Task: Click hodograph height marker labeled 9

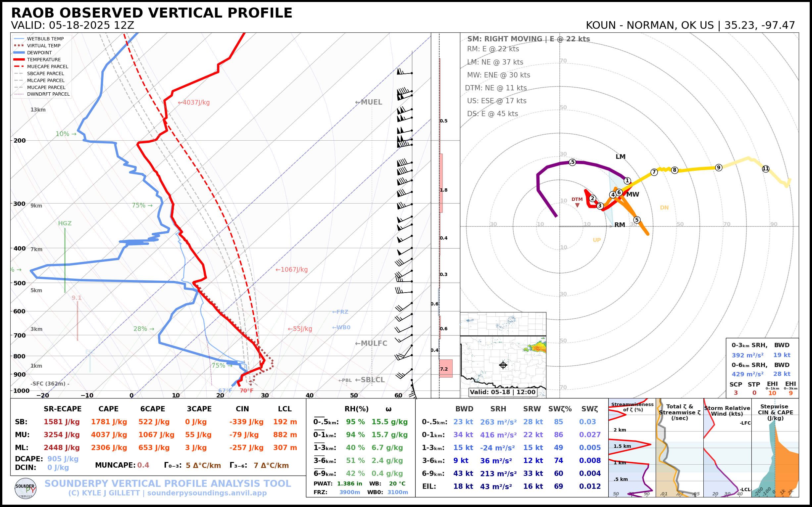Action: tap(718, 168)
